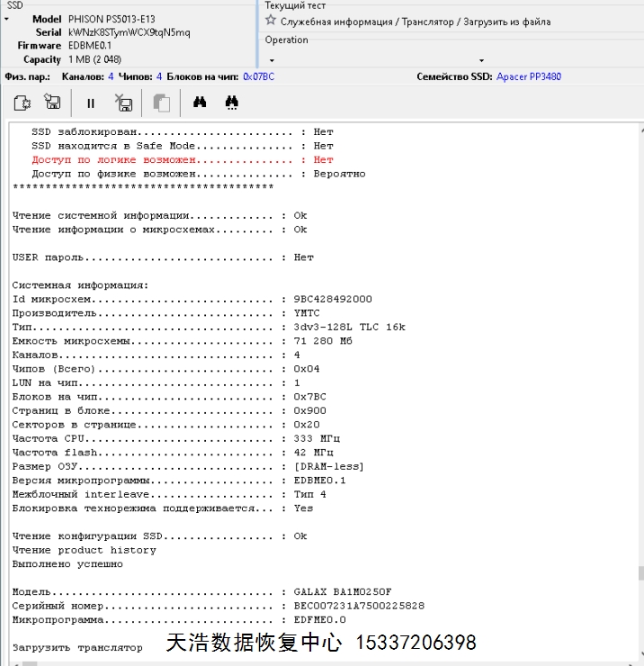
Task: Click the Serial value kWNzK8STymWCX9tqN5mq
Action: tap(130, 32)
